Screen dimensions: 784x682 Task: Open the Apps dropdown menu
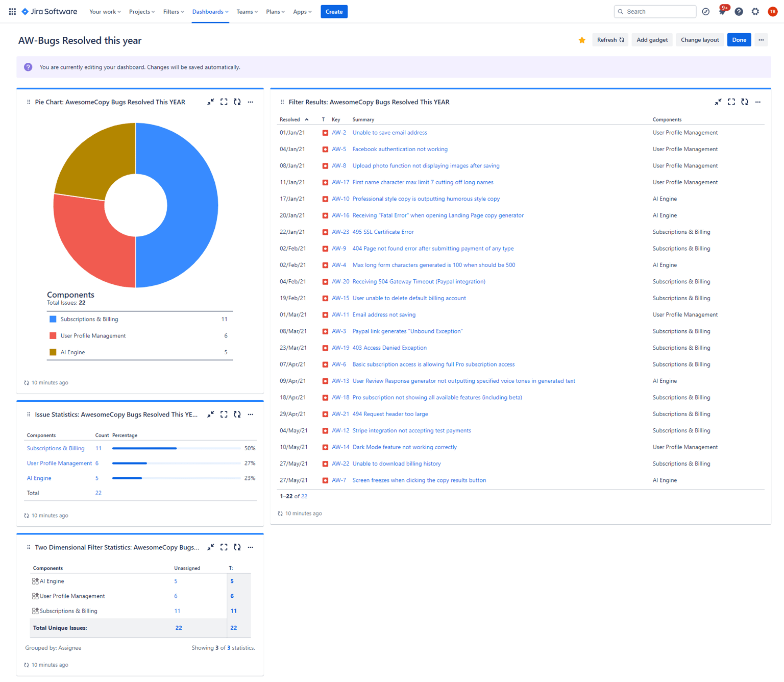coord(302,11)
